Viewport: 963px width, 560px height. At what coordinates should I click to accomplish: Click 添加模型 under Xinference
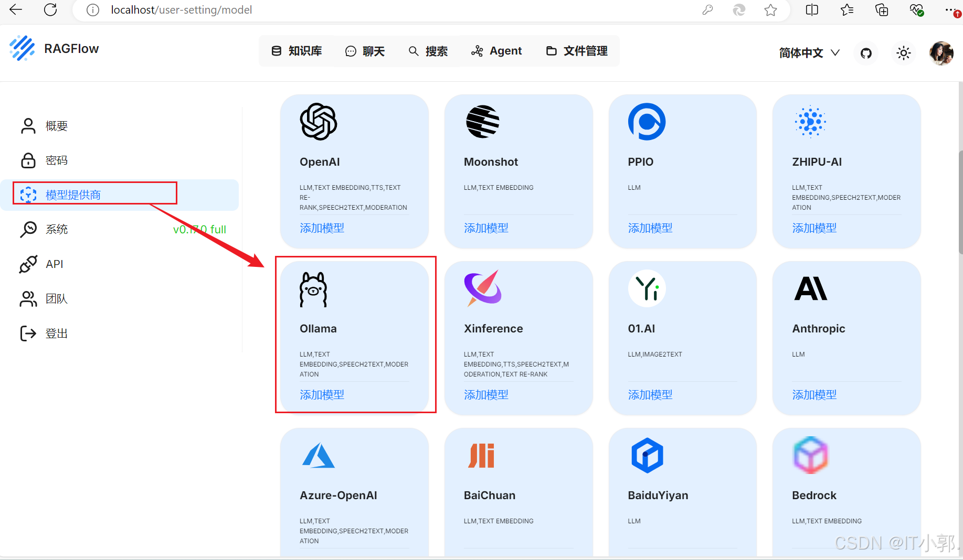pyautogui.click(x=486, y=395)
